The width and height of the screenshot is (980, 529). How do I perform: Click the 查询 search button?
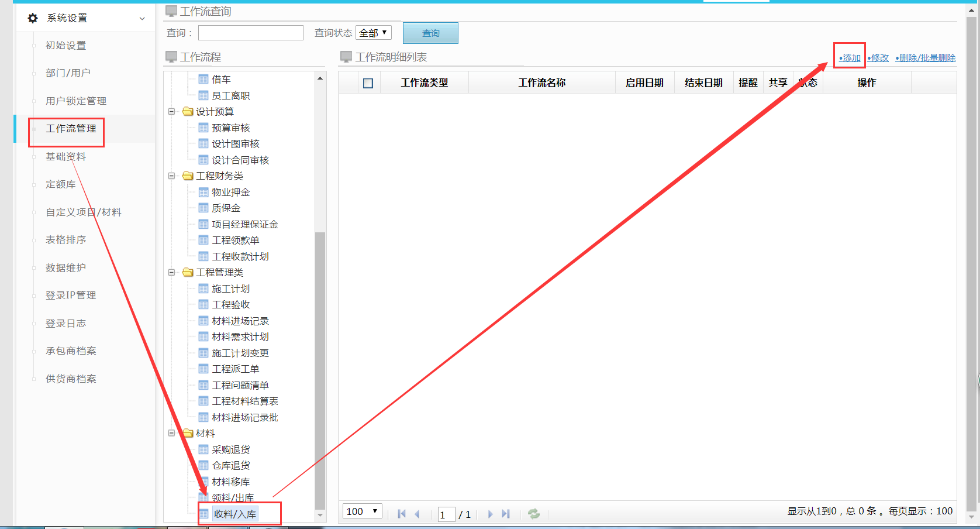pos(430,33)
